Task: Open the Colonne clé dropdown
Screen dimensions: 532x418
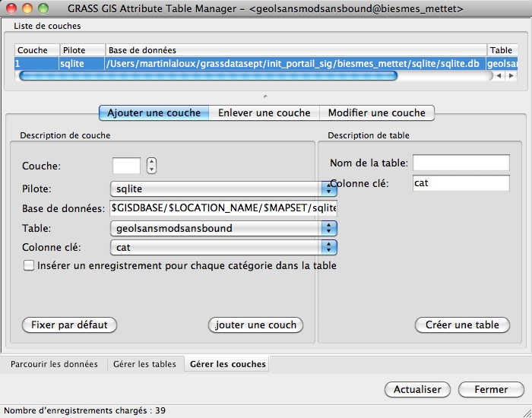Action: [x=223, y=247]
